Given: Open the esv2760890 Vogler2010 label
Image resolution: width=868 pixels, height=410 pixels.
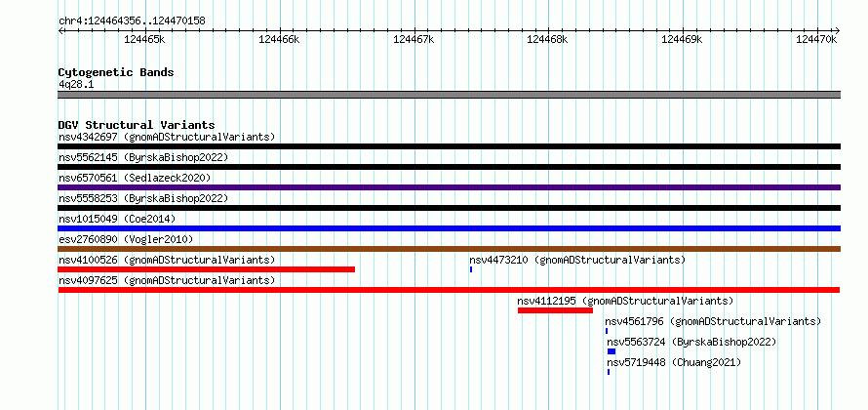Looking at the screenshot, I should tap(126, 239).
